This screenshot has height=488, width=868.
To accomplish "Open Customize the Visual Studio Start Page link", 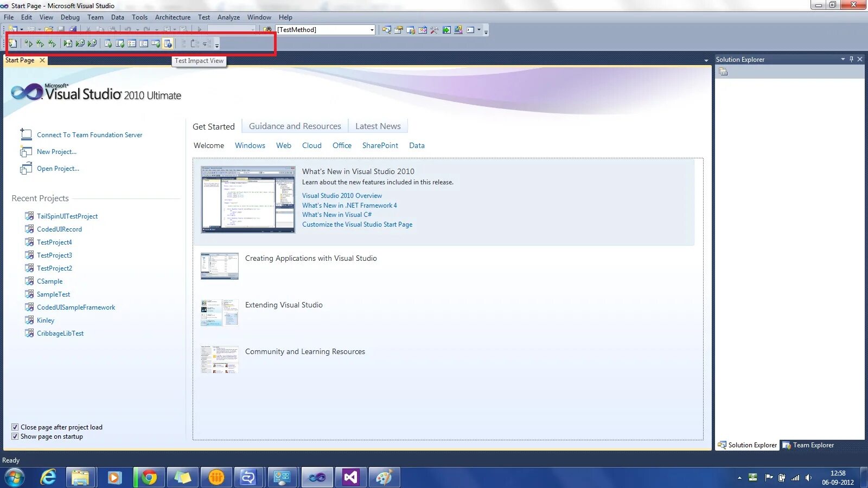I will tap(357, 224).
